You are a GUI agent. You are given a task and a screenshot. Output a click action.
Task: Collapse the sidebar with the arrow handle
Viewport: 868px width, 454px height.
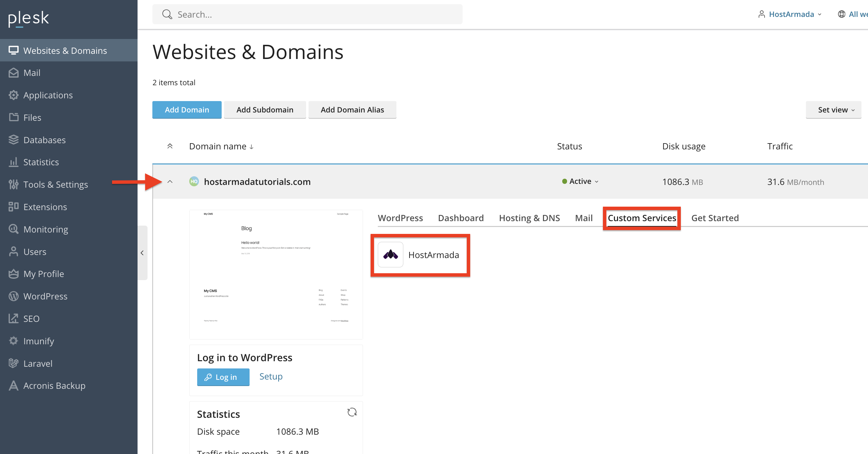tap(142, 253)
